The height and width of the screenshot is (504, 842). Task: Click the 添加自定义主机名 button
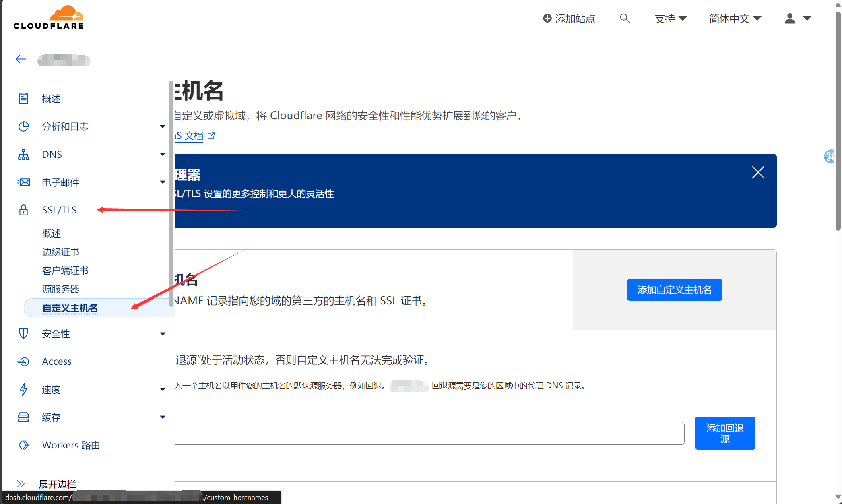click(x=674, y=290)
